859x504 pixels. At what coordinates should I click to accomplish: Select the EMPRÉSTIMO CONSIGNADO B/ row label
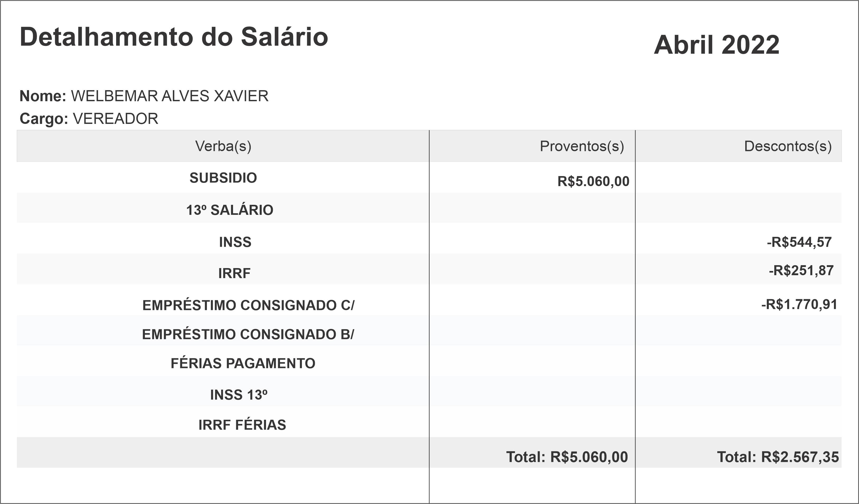pyautogui.click(x=248, y=334)
